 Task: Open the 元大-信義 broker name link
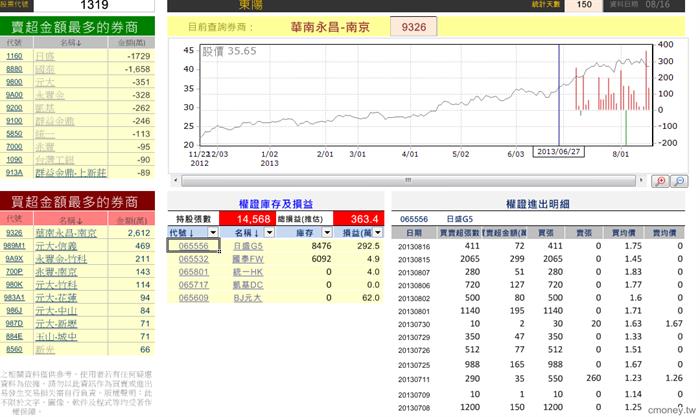point(56,246)
